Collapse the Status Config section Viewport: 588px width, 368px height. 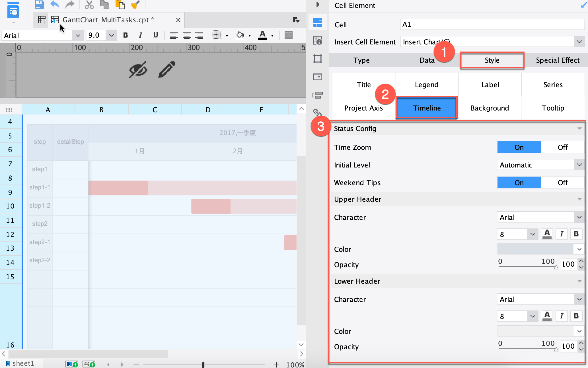(x=579, y=128)
